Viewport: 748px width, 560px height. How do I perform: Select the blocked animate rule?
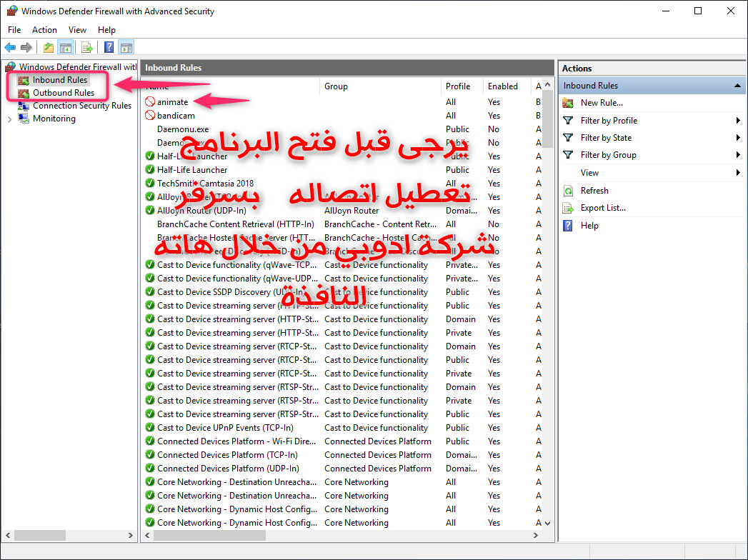tap(172, 102)
